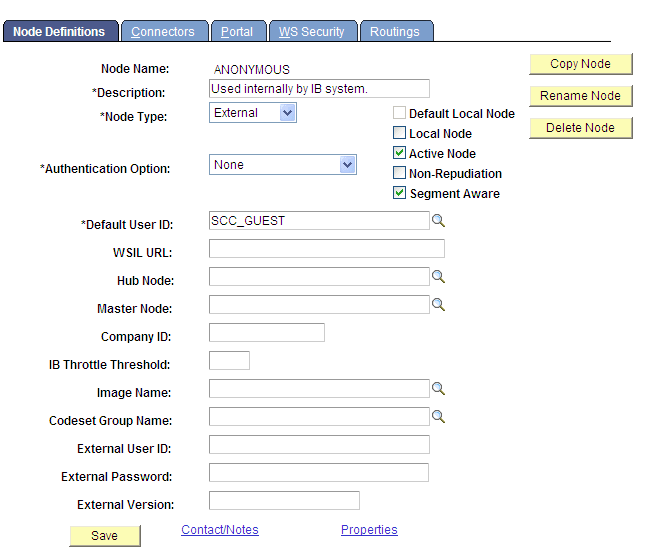Uncheck the Active Node checkbox

(x=399, y=153)
